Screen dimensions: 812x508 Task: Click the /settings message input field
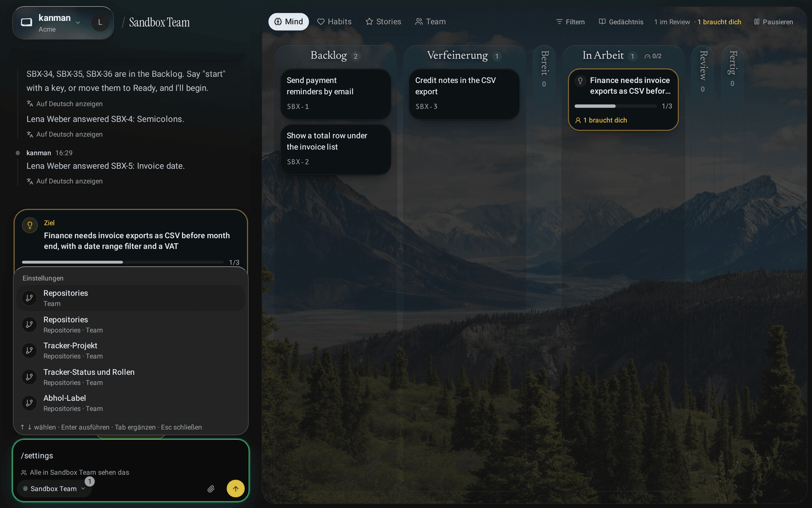[x=131, y=456]
